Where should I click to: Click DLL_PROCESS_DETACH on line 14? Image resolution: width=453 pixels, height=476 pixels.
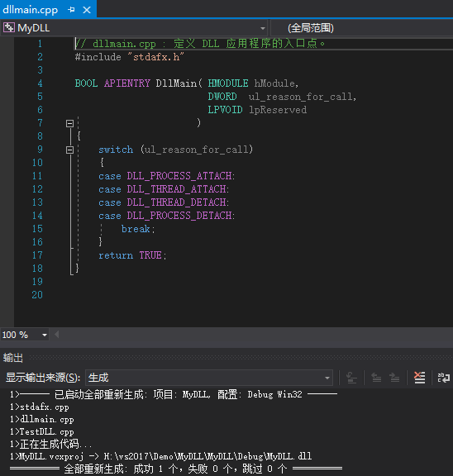[x=179, y=216]
